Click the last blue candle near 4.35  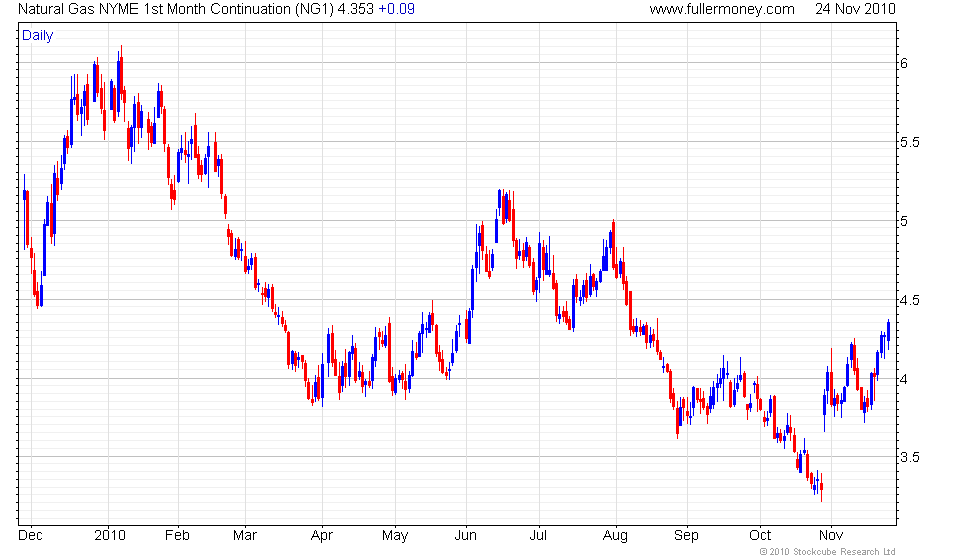click(x=889, y=334)
